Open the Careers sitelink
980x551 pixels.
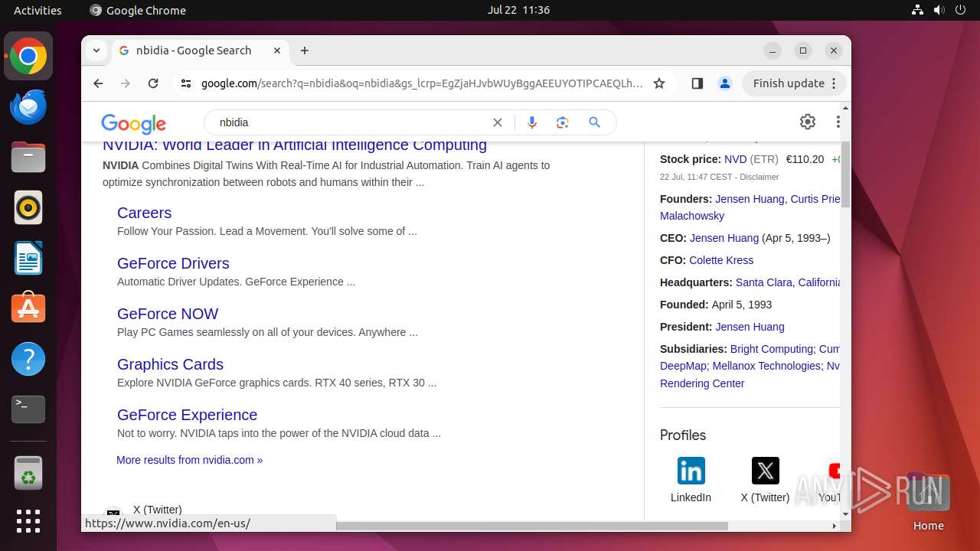144,213
